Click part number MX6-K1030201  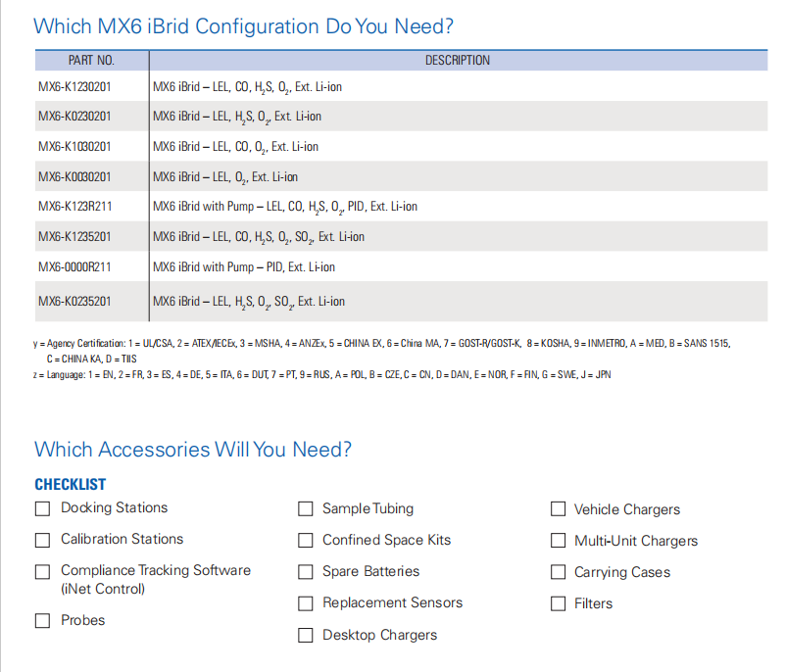[x=74, y=147]
